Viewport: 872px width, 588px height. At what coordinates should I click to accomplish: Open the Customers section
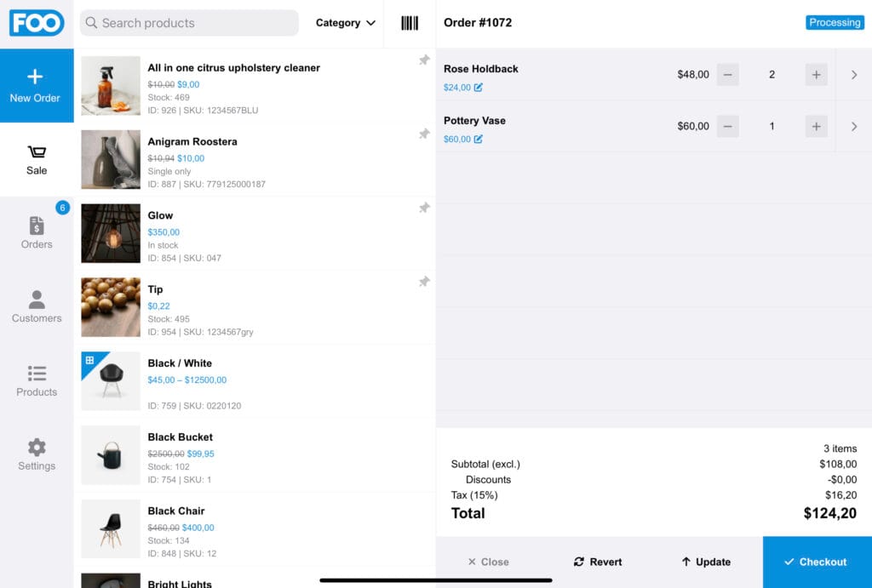coord(37,306)
